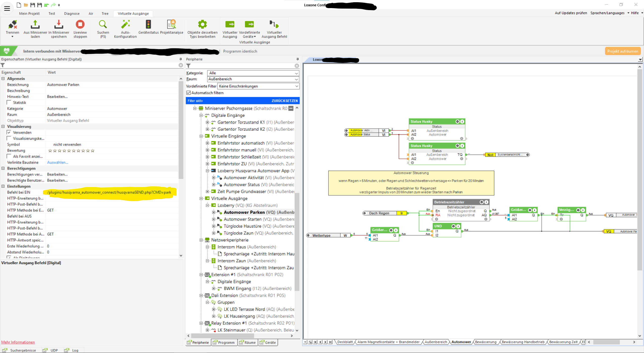Collapse the Virtuelle Ausgänge tree node
The width and height of the screenshot is (644, 353).
[x=201, y=198]
